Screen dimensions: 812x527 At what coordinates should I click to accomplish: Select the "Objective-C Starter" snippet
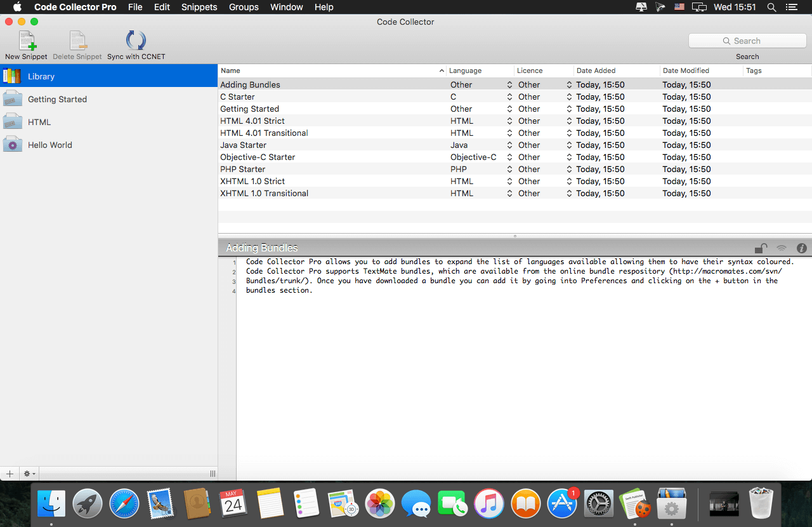(514, 157)
